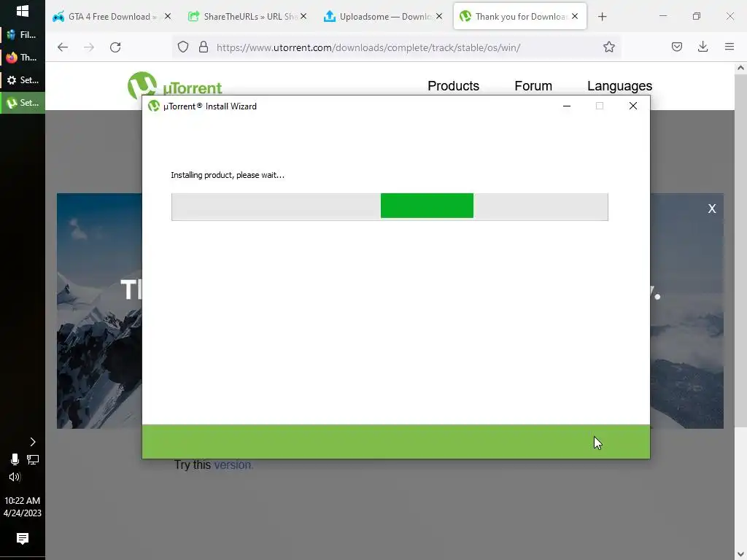
Task: Switch to the Uploadsome tab
Action: [x=382, y=17]
